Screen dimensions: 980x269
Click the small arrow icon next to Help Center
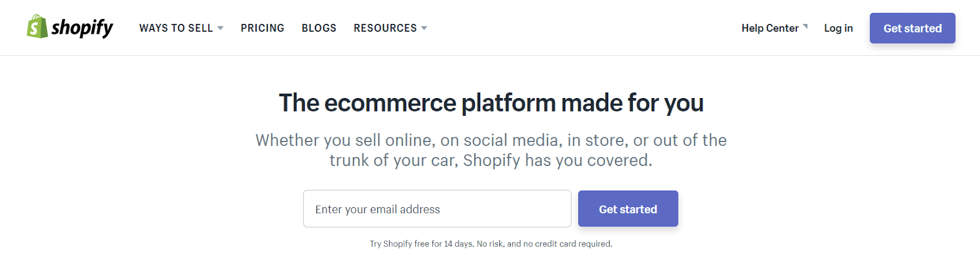click(x=805, y=26)
